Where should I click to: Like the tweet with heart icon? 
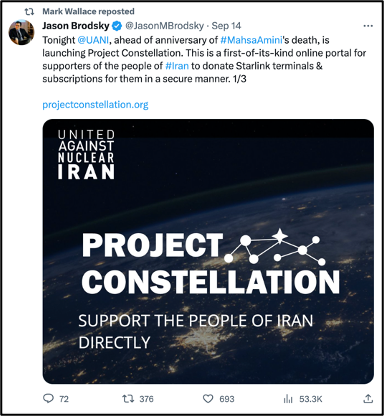[x=208, y=398]
